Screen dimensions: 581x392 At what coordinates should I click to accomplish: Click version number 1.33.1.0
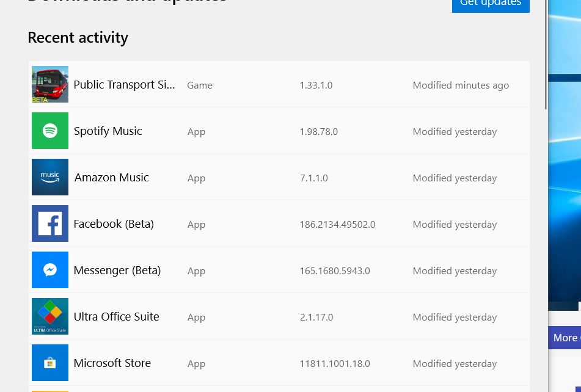[316, 85]
